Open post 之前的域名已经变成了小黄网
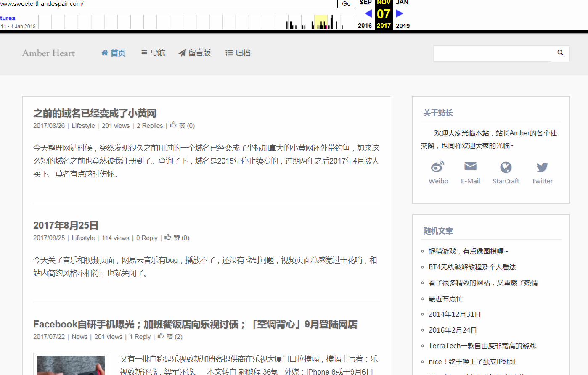 click(x=95, y=113)
